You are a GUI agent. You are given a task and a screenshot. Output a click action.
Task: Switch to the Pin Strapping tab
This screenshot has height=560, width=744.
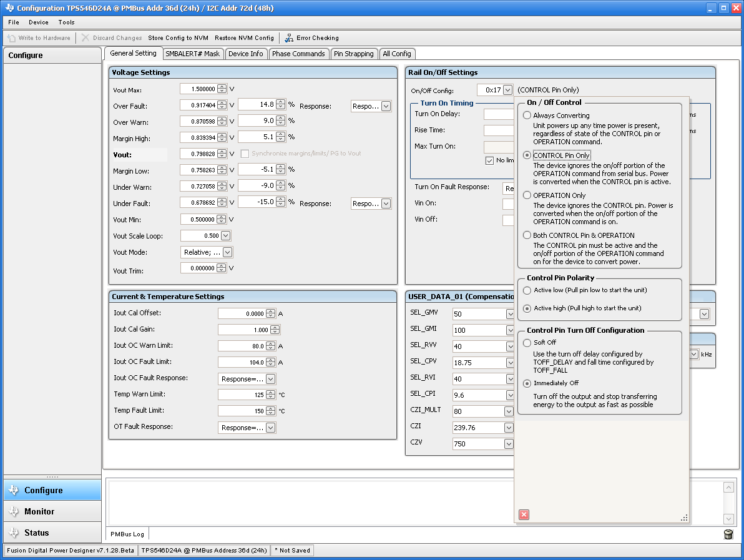click(354, 54)
